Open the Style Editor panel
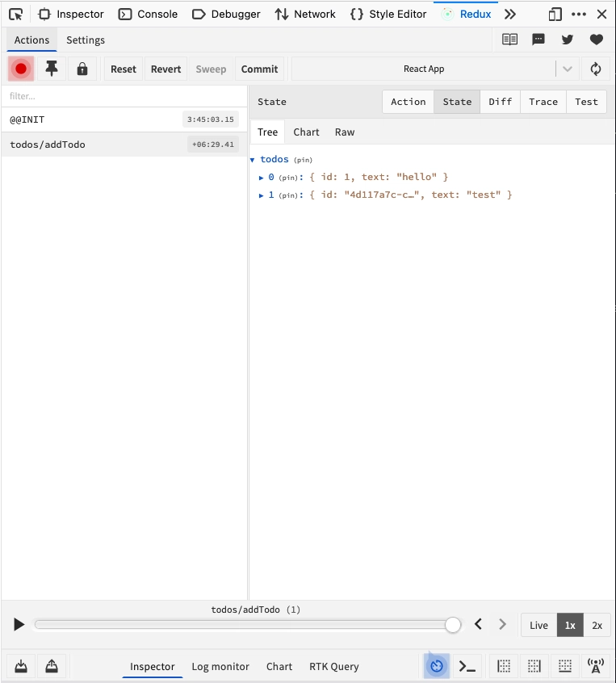 point(388,14)
